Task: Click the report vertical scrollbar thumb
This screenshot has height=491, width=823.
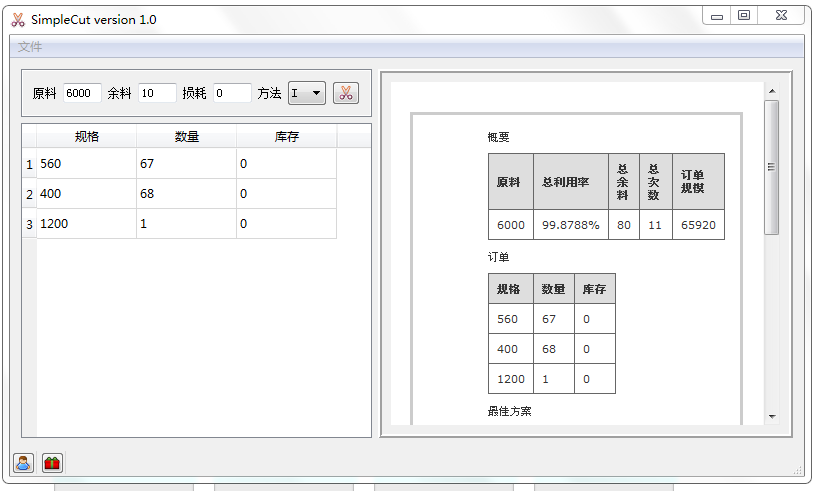Action: tap(772, 167)
